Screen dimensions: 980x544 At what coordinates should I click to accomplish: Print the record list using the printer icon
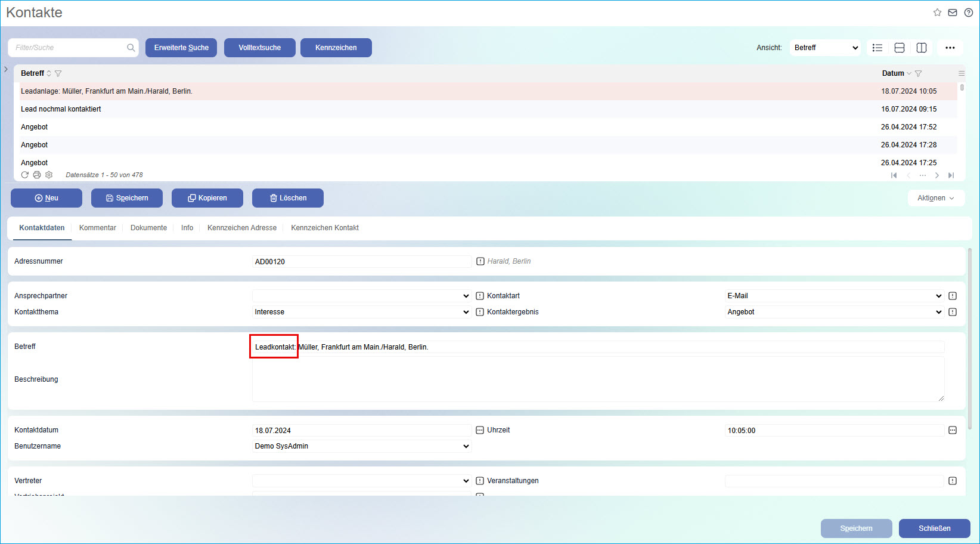tap(37, 175)
